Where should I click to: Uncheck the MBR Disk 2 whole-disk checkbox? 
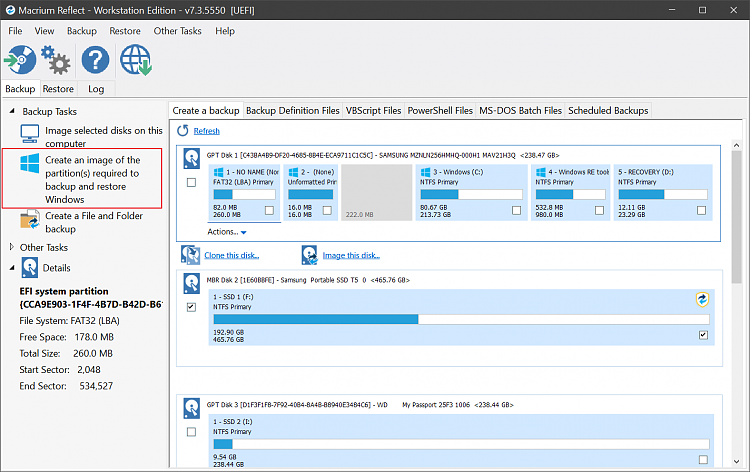click(191, 307)
